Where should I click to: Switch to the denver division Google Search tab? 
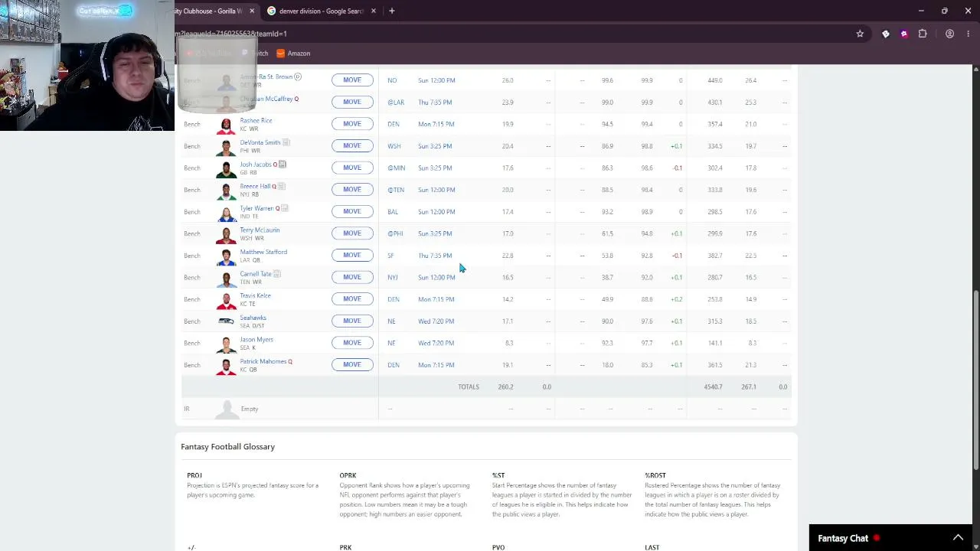pos(321,11)
